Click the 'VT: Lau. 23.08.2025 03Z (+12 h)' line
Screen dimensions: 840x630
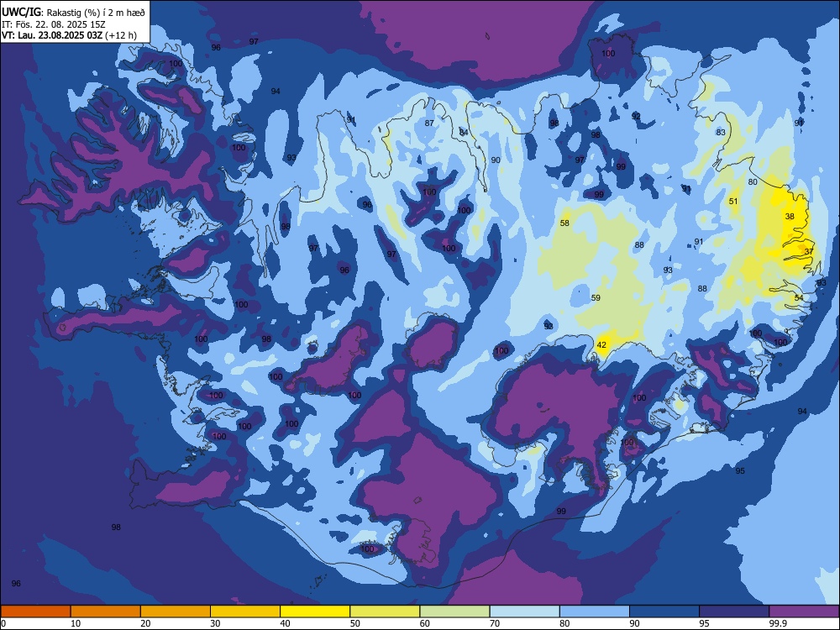tap(69, 35)
